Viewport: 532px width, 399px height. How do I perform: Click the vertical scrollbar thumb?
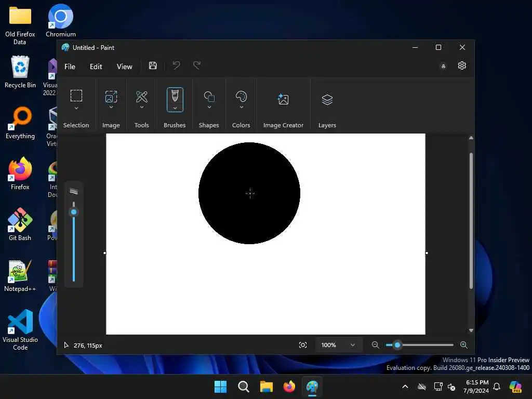click(471, 220)
